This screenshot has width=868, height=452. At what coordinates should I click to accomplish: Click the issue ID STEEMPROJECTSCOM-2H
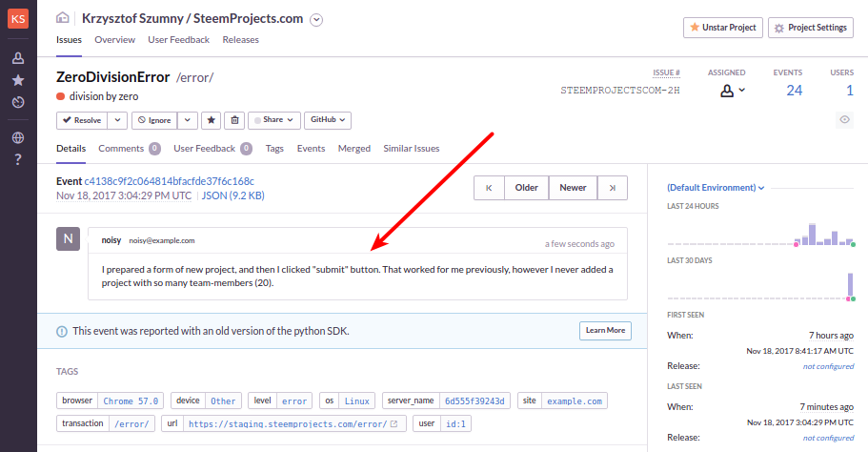[x=620, y=91]
